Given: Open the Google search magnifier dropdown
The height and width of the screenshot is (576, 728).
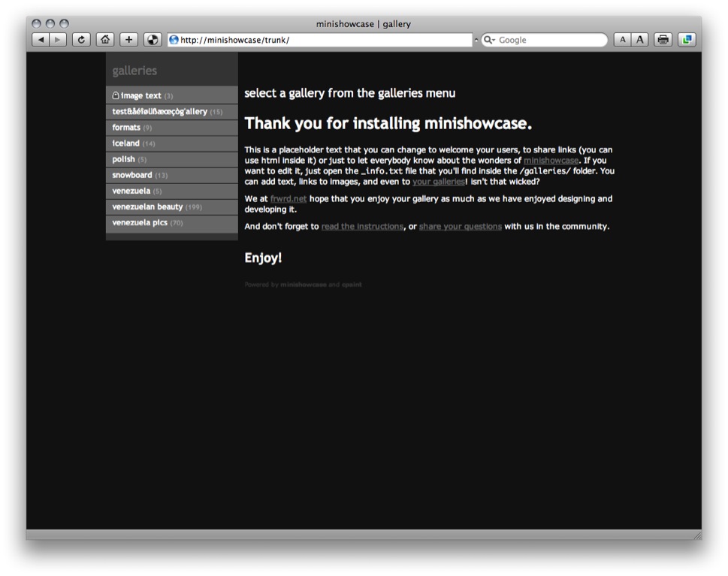Looking at the screenshot, I should pyautogui.click(x=489, y=40).
